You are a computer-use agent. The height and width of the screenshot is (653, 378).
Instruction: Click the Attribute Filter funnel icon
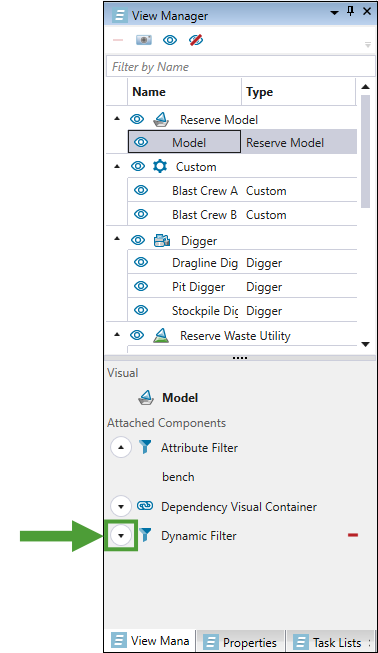pos(145,447)
